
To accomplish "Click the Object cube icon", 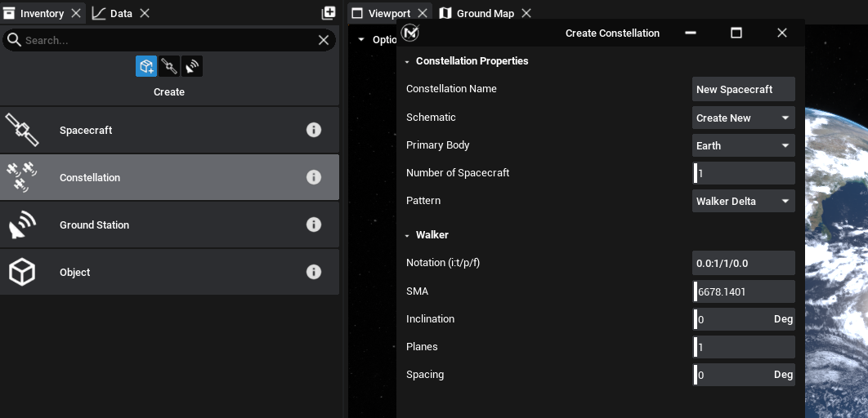I will pos(22,272).
